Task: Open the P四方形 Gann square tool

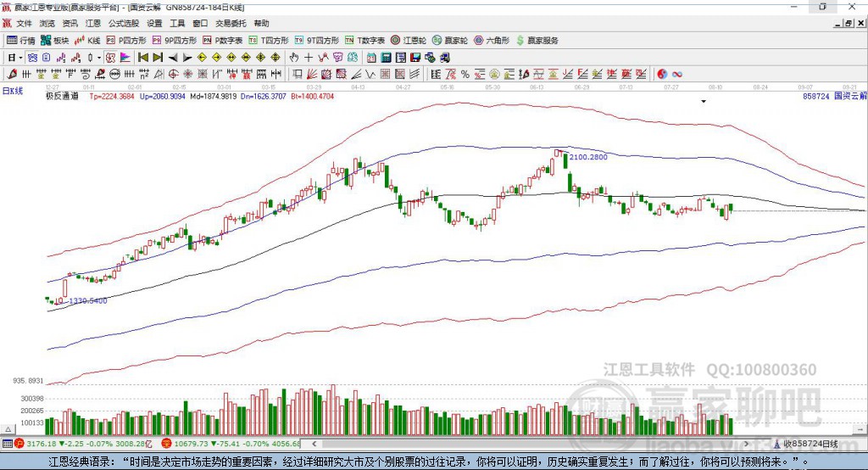Action: click(126, 41)
